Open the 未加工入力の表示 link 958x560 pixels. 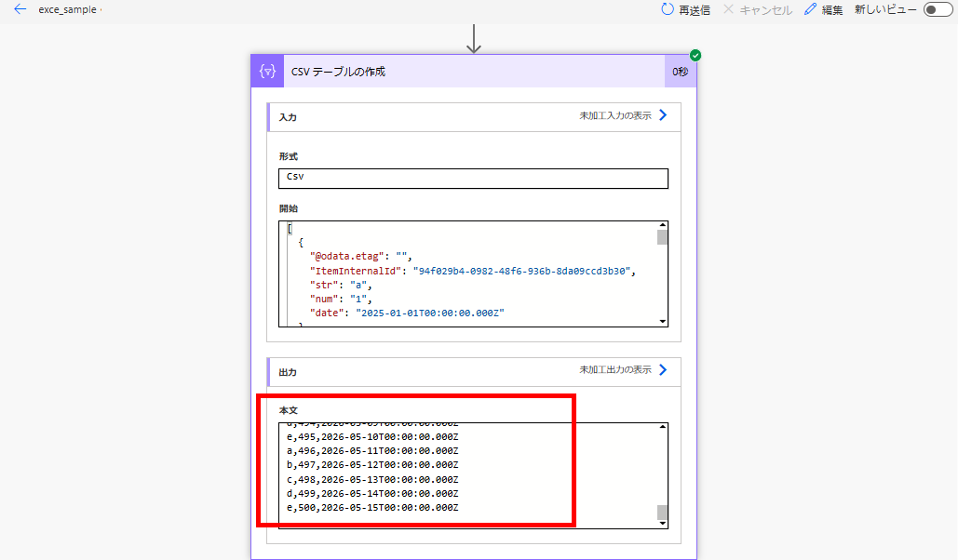click(614, 116)
